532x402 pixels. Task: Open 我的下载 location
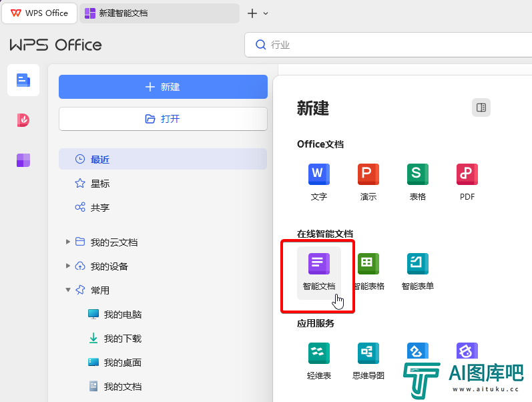(x=122, y=339)
